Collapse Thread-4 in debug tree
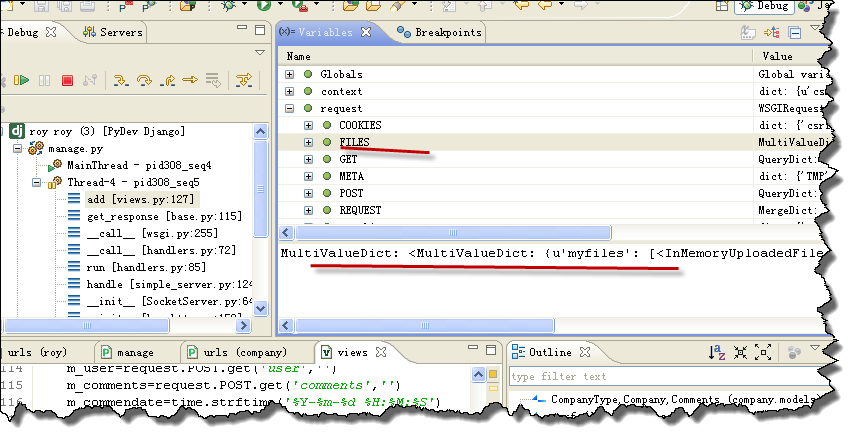 point(37,183)
